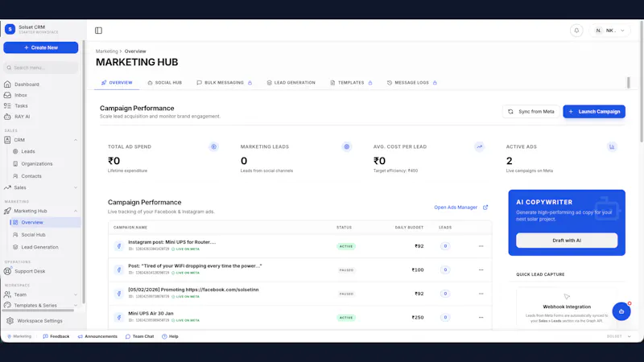Viewport: 644px width, 362px height.
Task: Click Sync from Meta button
Action: (x=530, y=112)
